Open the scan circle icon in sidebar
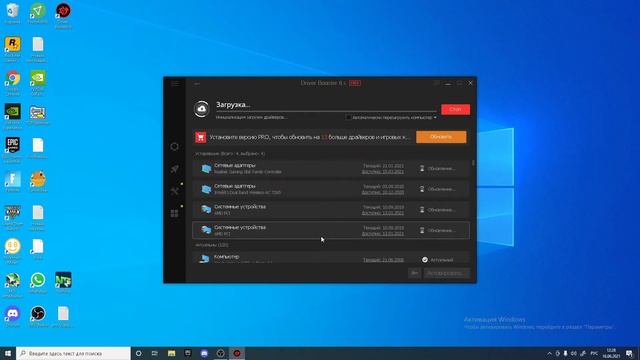The image size is (640, 360). click(x=174, y=147)
